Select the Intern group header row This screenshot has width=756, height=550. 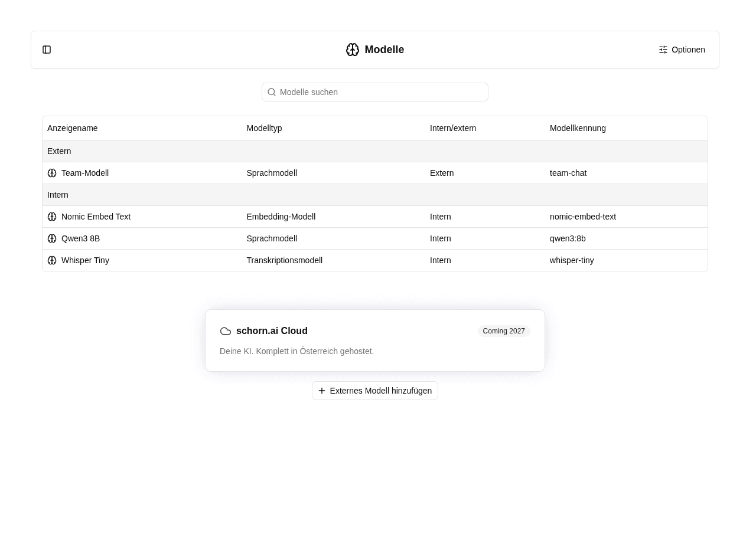(375, 195)
